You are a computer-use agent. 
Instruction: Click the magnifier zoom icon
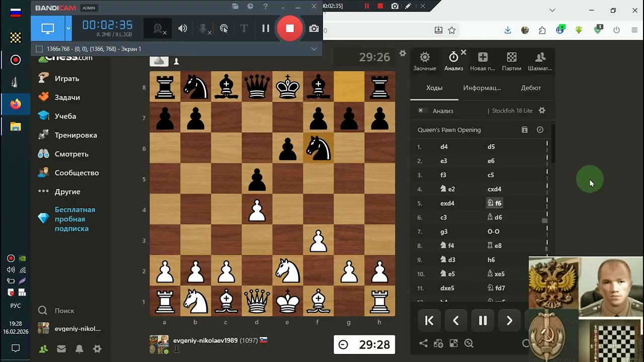coord(469,343)
